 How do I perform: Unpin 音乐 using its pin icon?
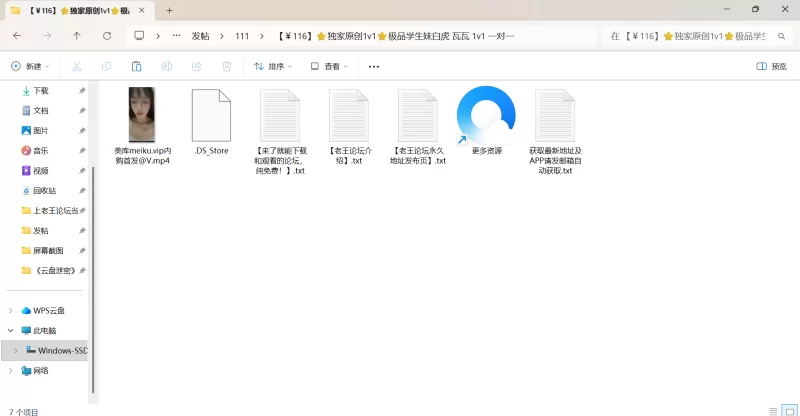click(x=82, y=151)
